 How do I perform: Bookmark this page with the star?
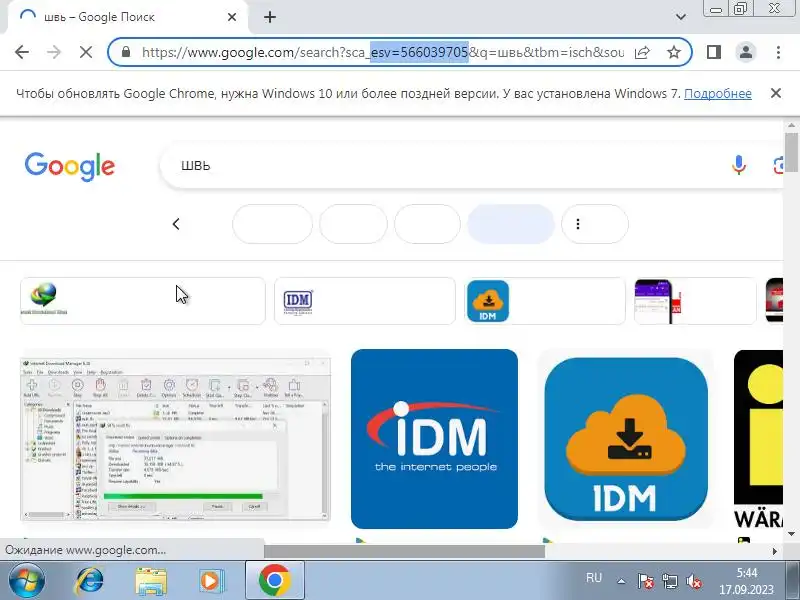[674, 52]
